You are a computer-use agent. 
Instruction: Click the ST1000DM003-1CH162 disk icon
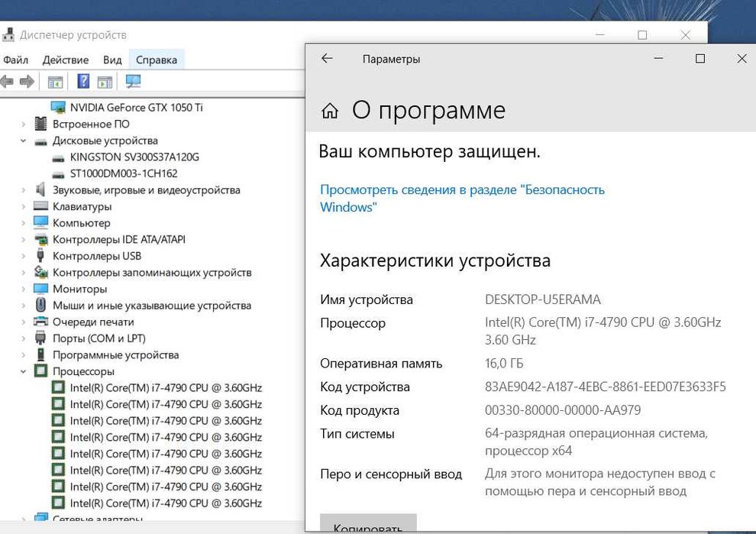click(58, 174)
